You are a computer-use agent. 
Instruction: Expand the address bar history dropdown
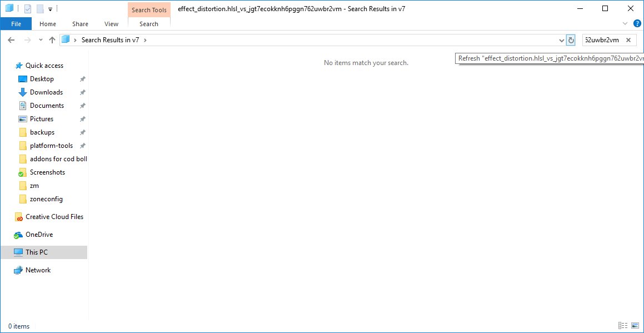coord(561,40)
